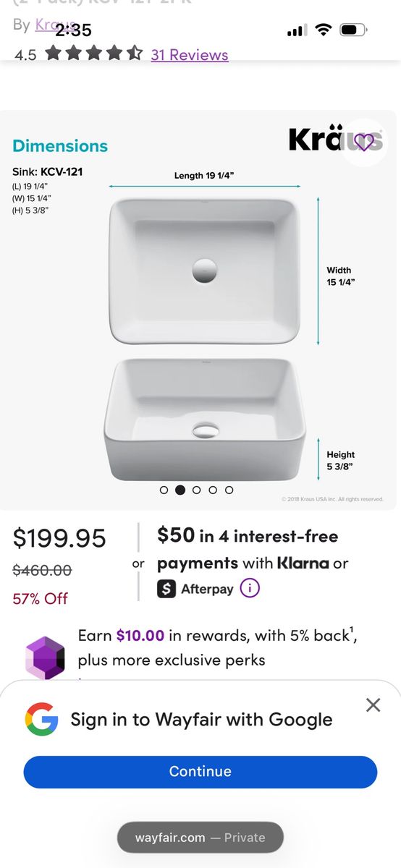Select the fourth image carousel dot
The height and width of the screenshot is (868, 401).
click(213, 490)
